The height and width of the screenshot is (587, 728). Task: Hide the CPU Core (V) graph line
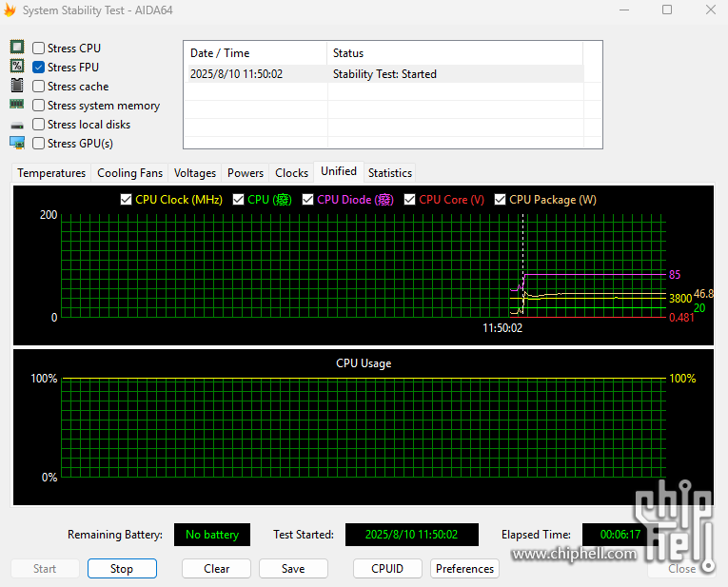(409, 200)
